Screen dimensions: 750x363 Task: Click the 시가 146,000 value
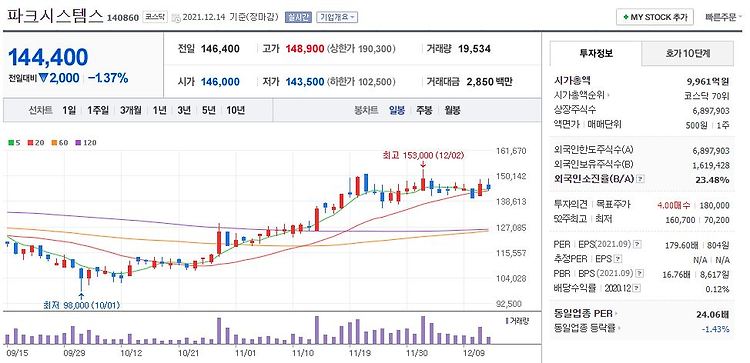click(220, 82)
